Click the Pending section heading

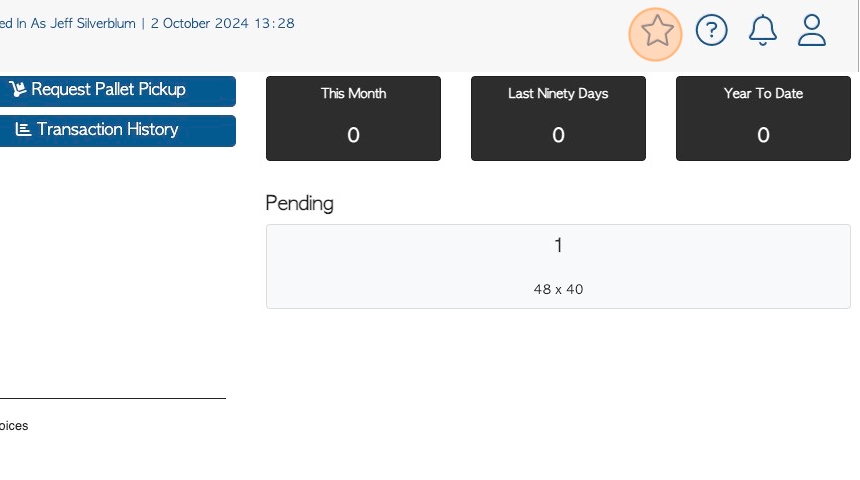coord(299,204)
